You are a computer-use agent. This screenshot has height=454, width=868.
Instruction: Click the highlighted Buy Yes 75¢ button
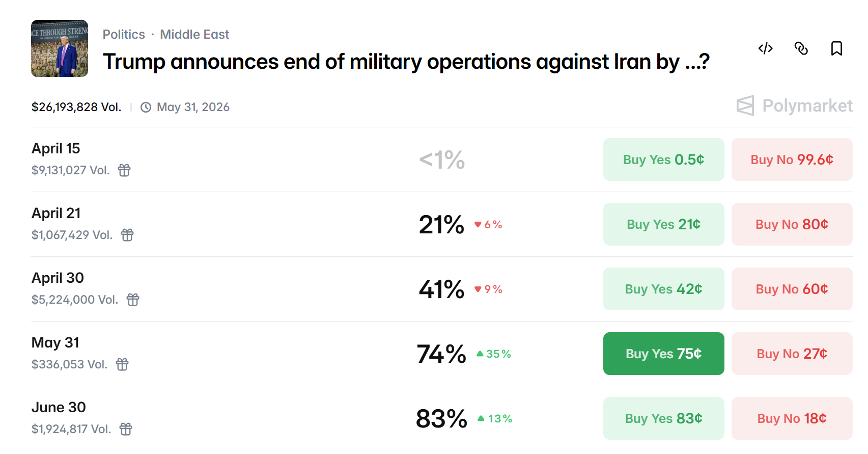point(663,354)
